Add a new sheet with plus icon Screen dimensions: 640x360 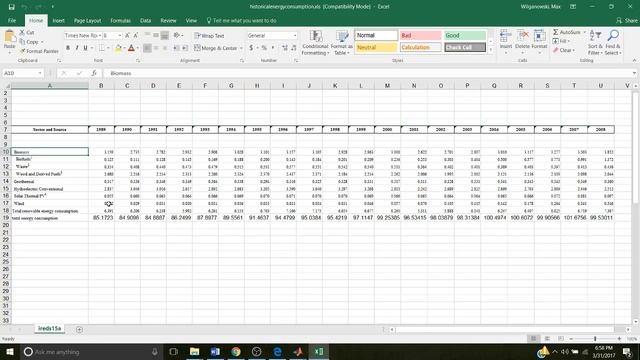[x=79, y=329]
